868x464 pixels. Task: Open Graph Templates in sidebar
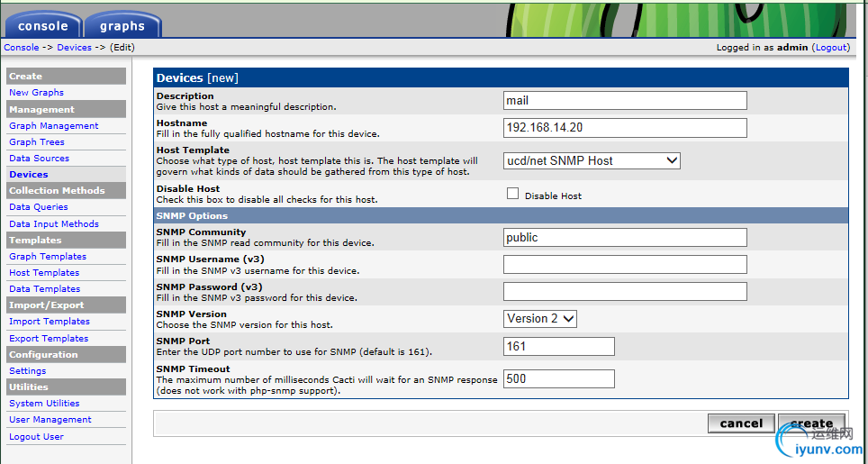[48, 257]
